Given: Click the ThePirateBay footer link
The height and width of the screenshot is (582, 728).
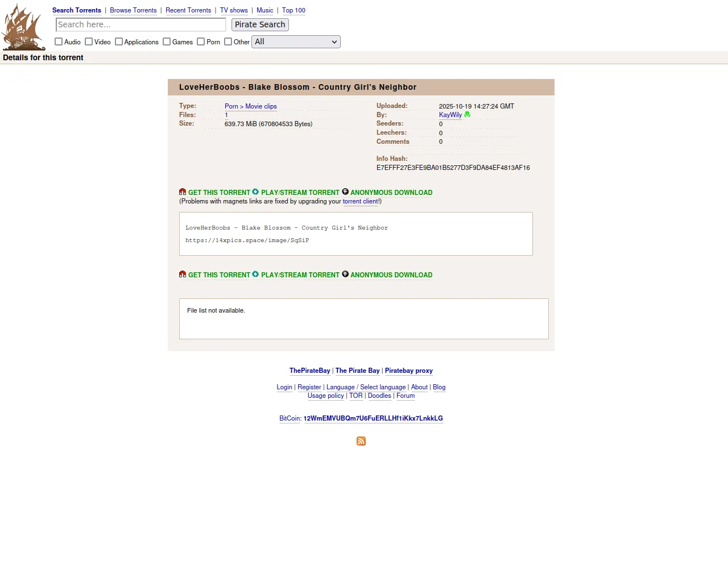Looking at the screenshot, I should coord(310,371).
